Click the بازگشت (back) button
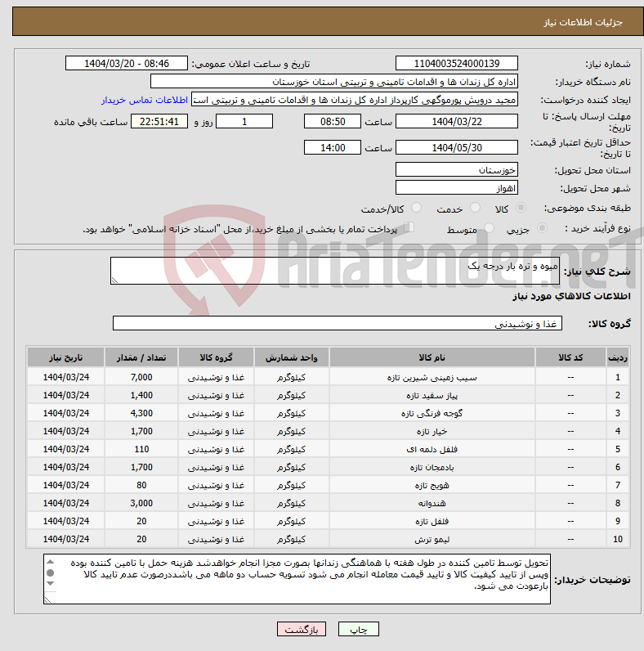 [302, 630]
